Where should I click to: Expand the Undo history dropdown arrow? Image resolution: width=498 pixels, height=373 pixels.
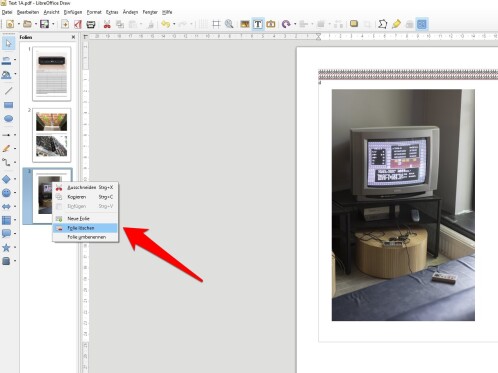click(174, 24)
